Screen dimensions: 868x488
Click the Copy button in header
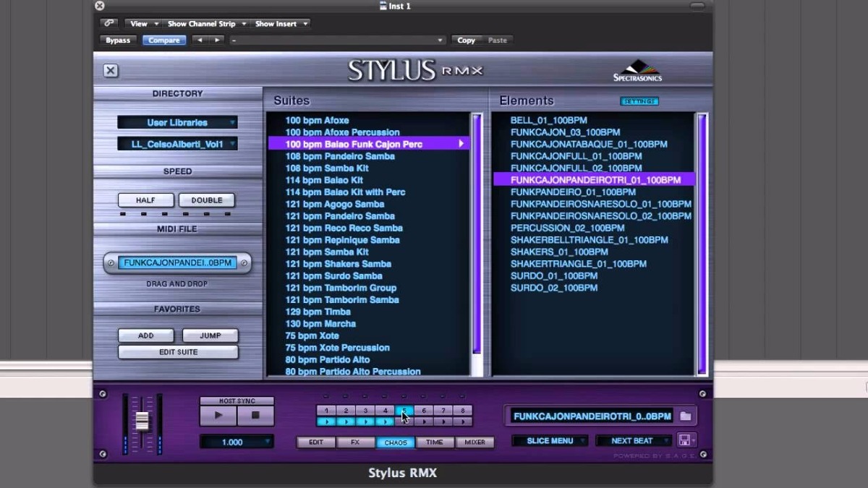click(467, 40)
